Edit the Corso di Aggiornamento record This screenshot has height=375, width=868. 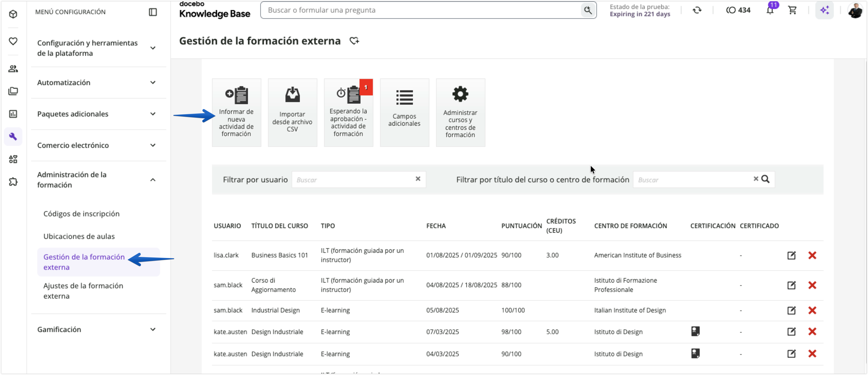click(792, 285)
